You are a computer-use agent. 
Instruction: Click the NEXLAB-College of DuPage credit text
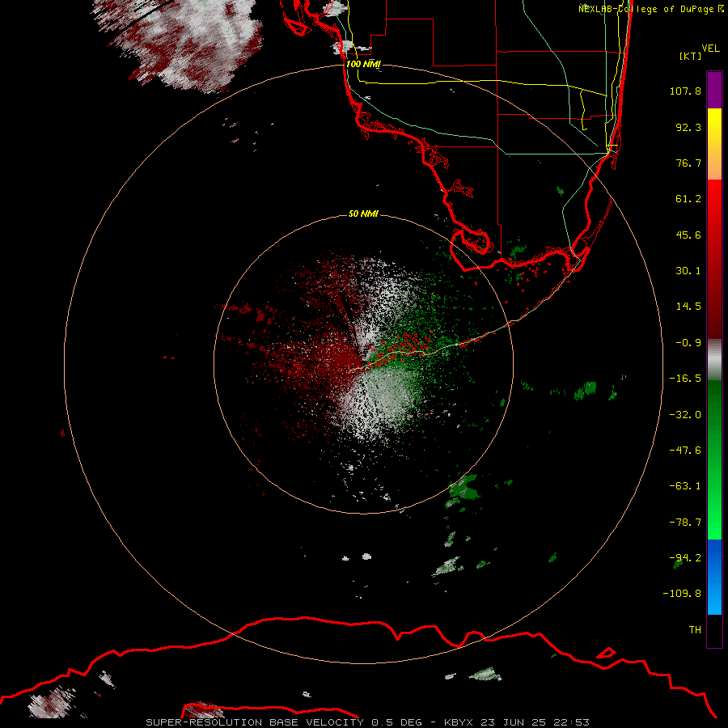(650, 9)
